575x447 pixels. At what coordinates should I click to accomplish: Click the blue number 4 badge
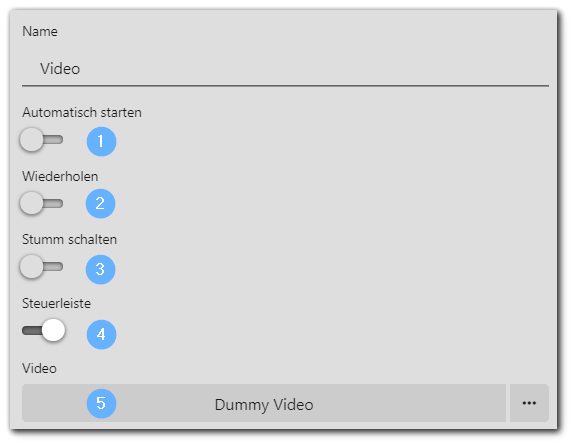(x=101, y=334)
